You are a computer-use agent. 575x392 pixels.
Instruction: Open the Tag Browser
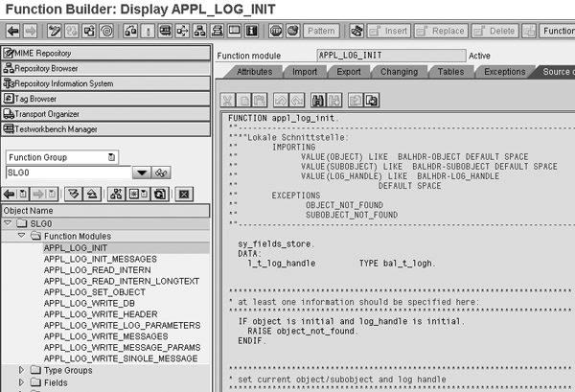coord(106,99)
